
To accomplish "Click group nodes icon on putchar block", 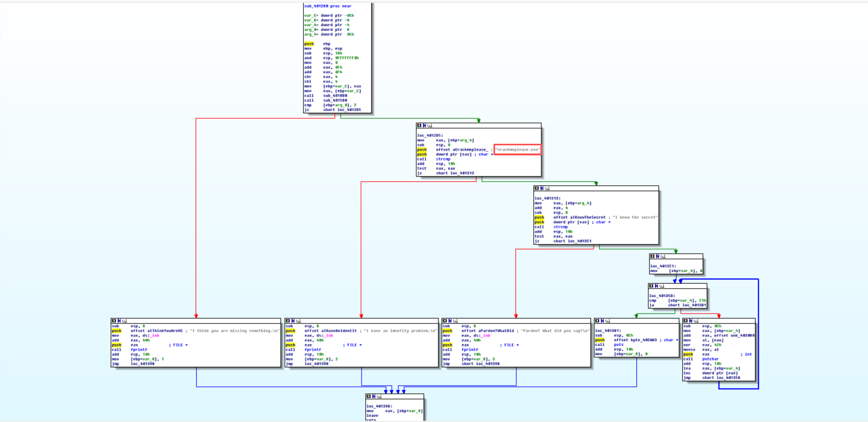I will [697, 321].
